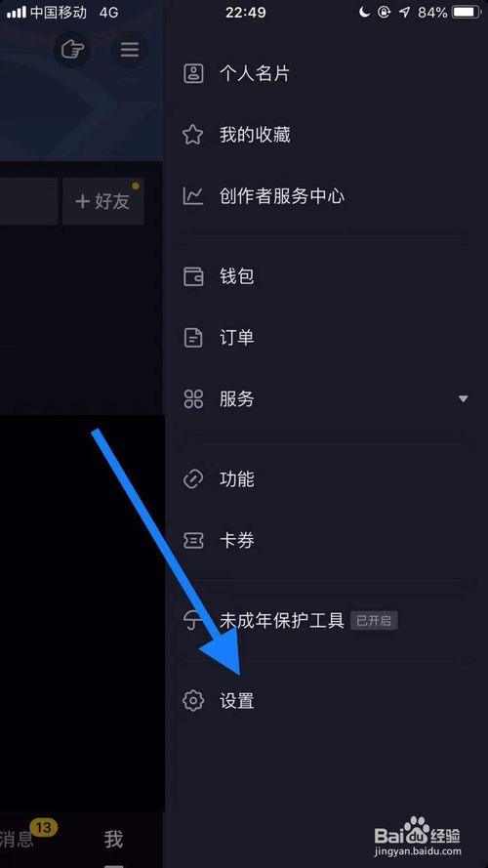
Task: Open the 创作者服务中心 menu entry
Action: (x=325, y=196)
